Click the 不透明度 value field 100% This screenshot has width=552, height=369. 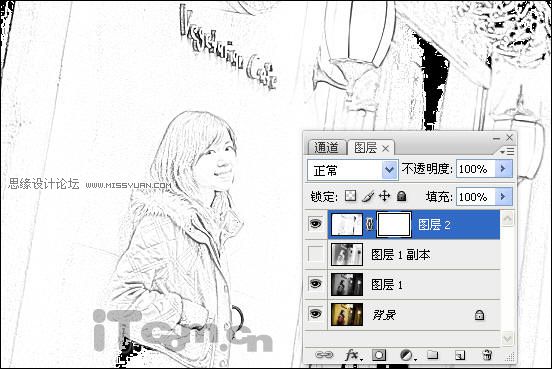pyautogui.click(x=476, y=169)
